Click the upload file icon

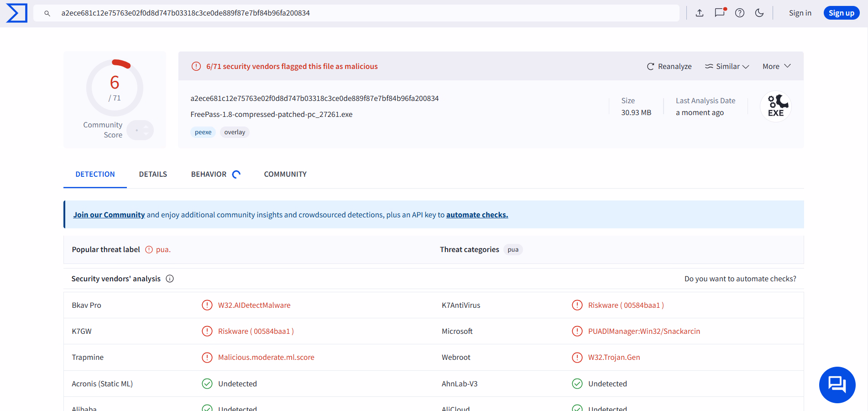click(700, 13)
